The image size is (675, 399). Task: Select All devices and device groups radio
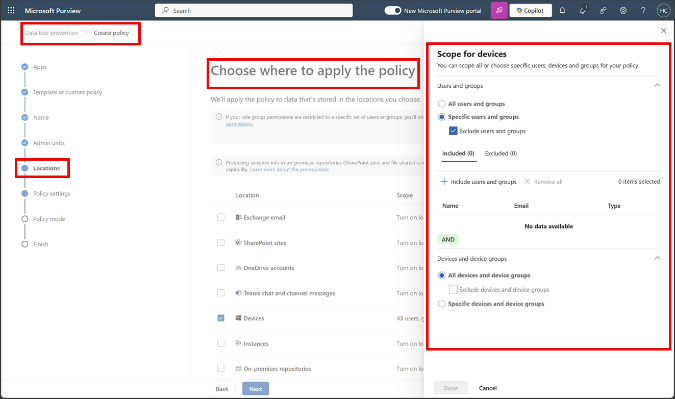click(441, 275)
